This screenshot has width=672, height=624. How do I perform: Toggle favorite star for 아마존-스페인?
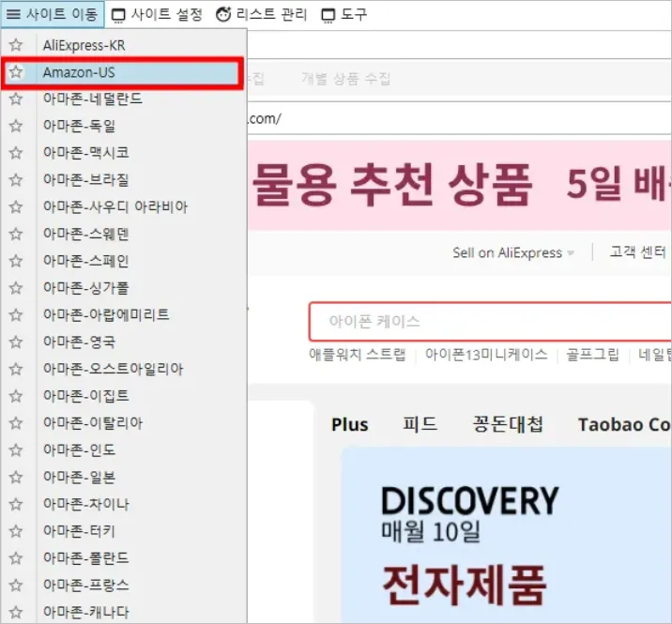pyautogui.click(x=16, y=261)
